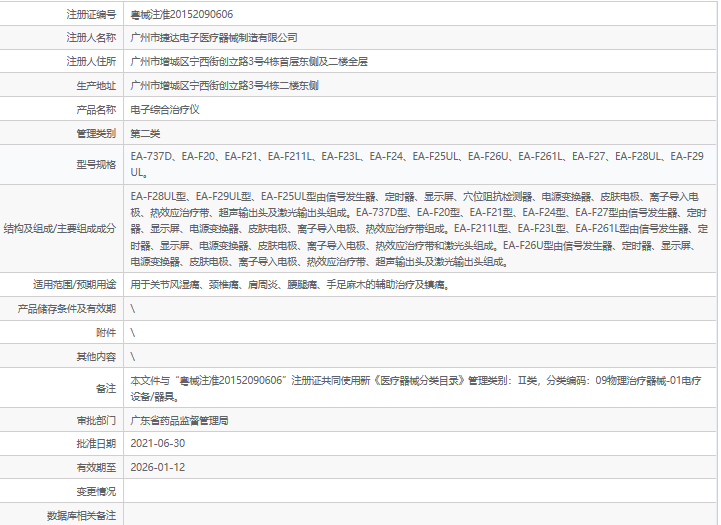Click the 批准日期 label

click(x=96, y=444)
